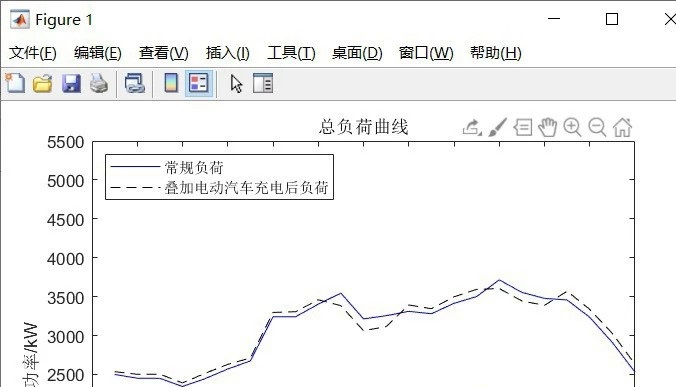This screenshot has height=387, width=676.
Task: Select the plot title 总负荷曲线
Action: point(363,127)
